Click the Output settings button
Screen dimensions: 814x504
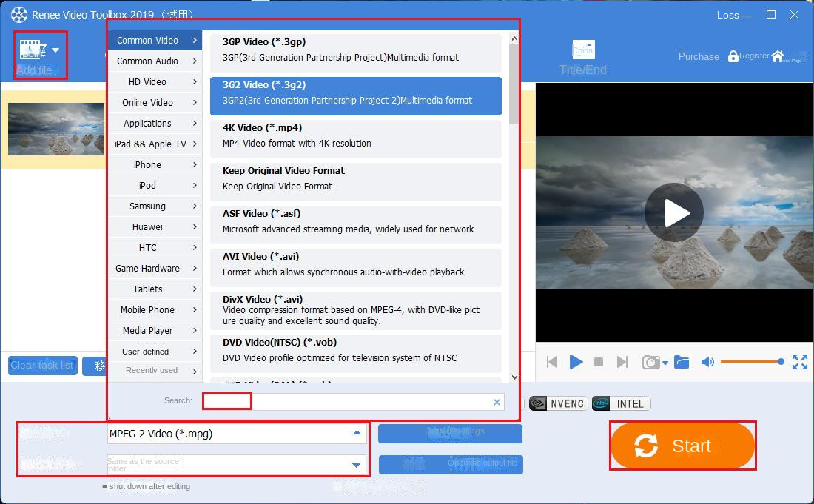coord(450,434)
